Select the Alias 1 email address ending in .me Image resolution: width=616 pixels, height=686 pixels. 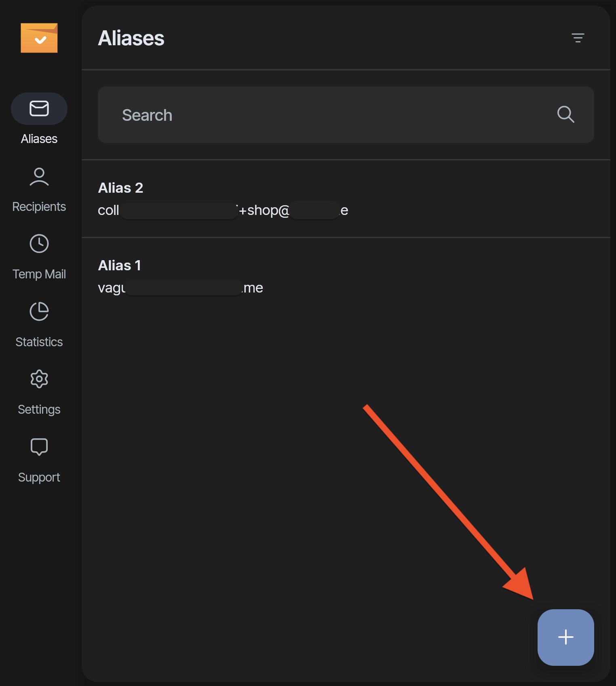click(181, 288)
